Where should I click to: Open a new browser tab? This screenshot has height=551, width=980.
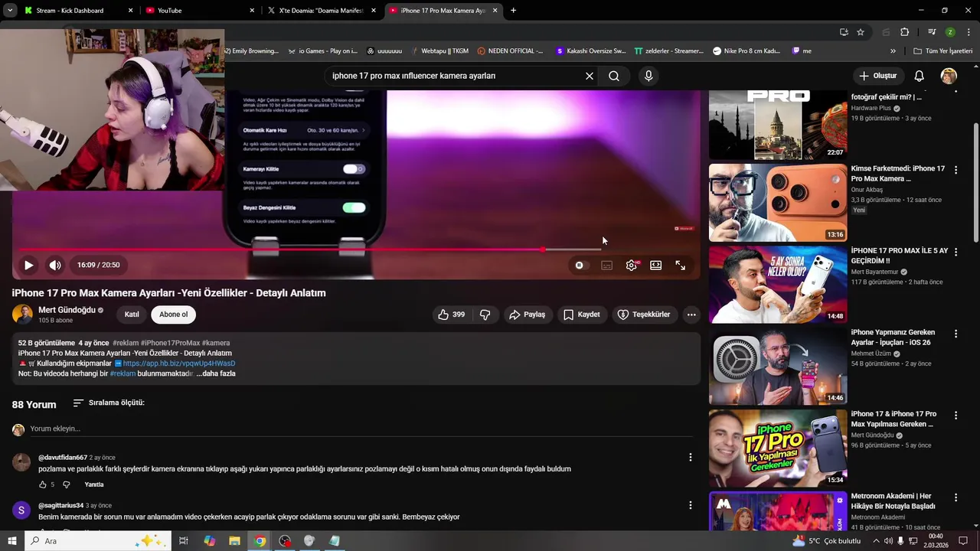[x=513, y=11]
